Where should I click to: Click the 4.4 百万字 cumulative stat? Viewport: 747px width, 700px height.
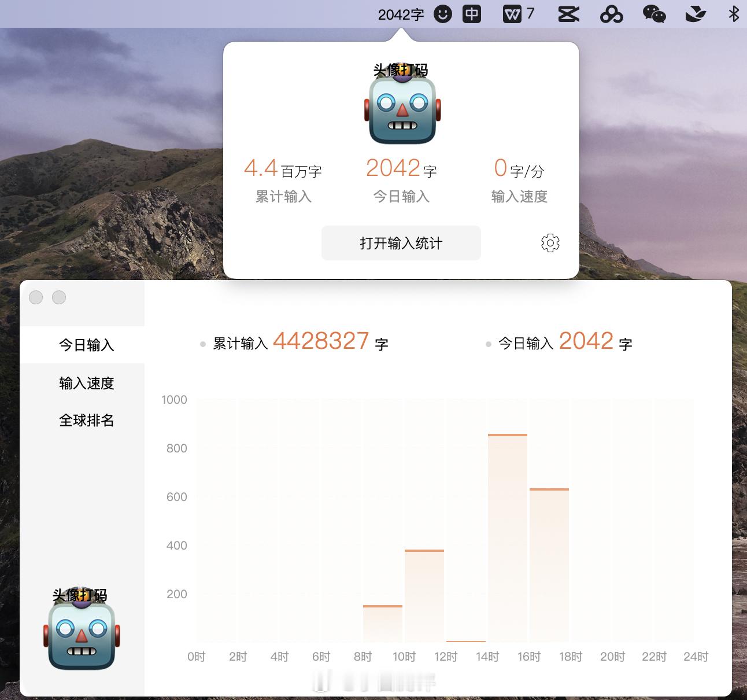point(283,169)
